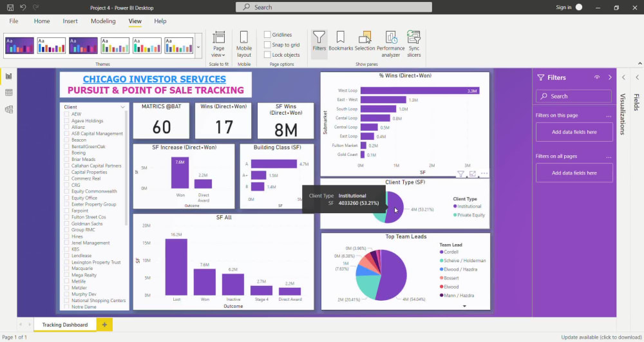Expand the Visualizations pane
This screenshot has width=644, height=342.
pos(623,77)
